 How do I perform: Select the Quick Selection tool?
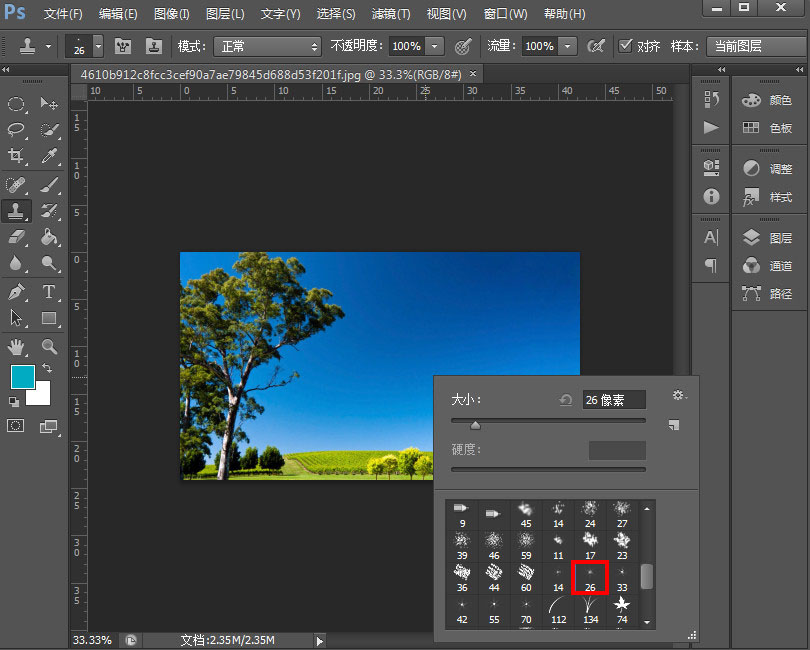click(49, 129)
